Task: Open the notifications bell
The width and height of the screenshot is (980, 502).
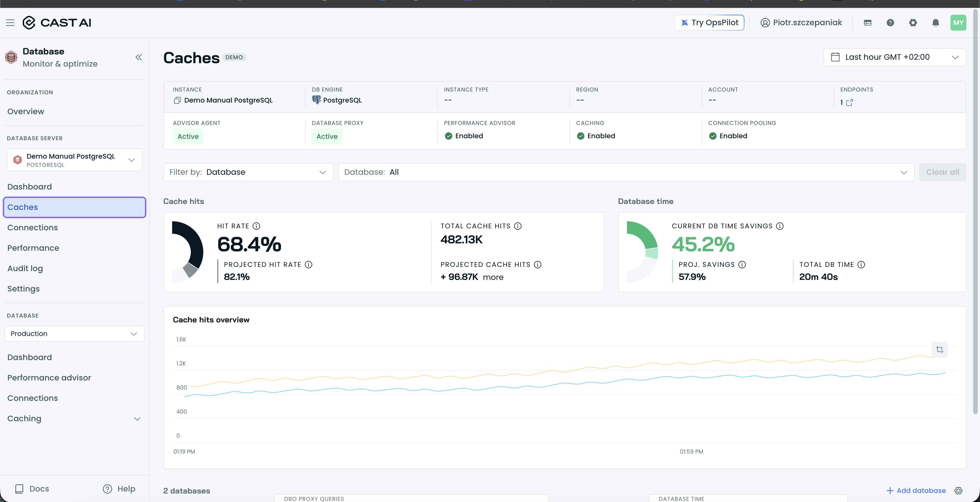Action: click(x=935, y=23)
